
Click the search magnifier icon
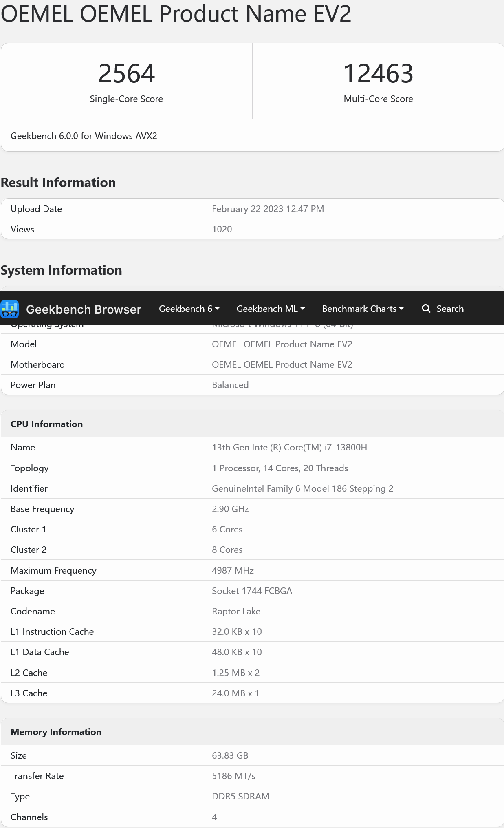[426, 309]
